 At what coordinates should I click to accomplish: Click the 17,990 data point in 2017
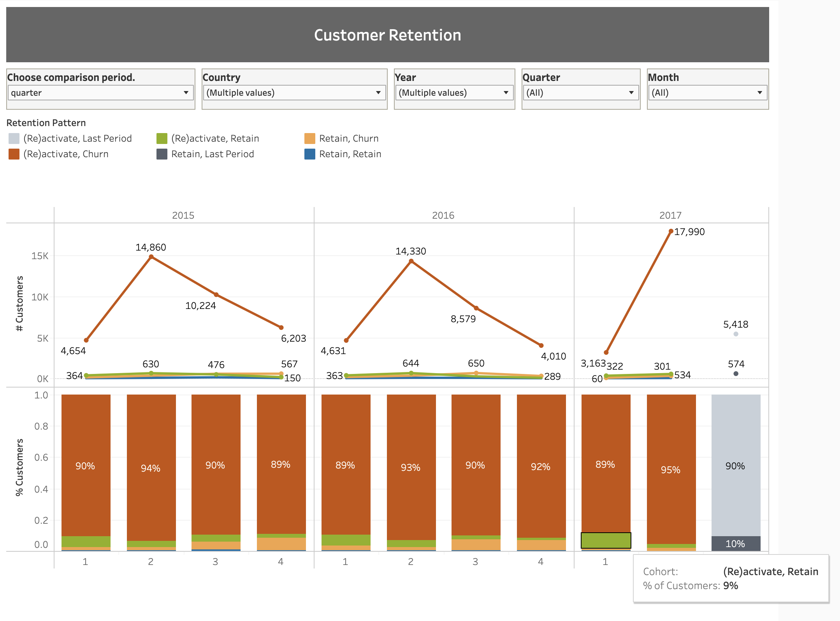[x=671, y=232]
